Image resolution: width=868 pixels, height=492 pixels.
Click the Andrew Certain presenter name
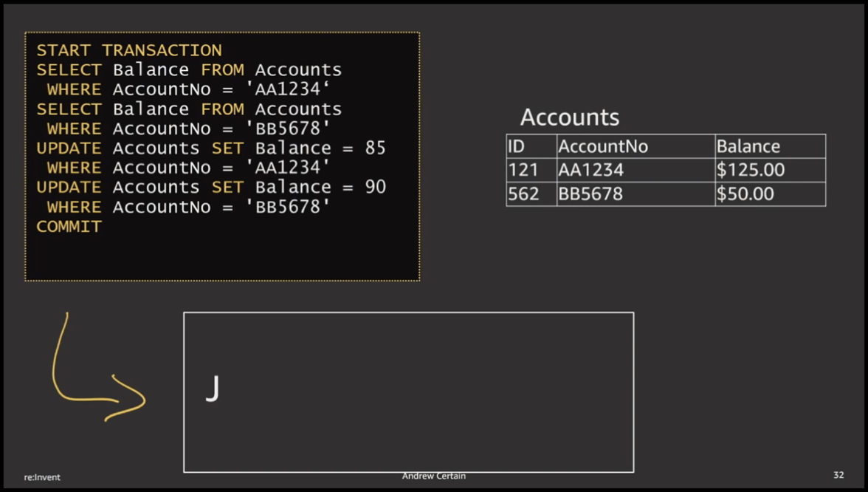point(434,476)
